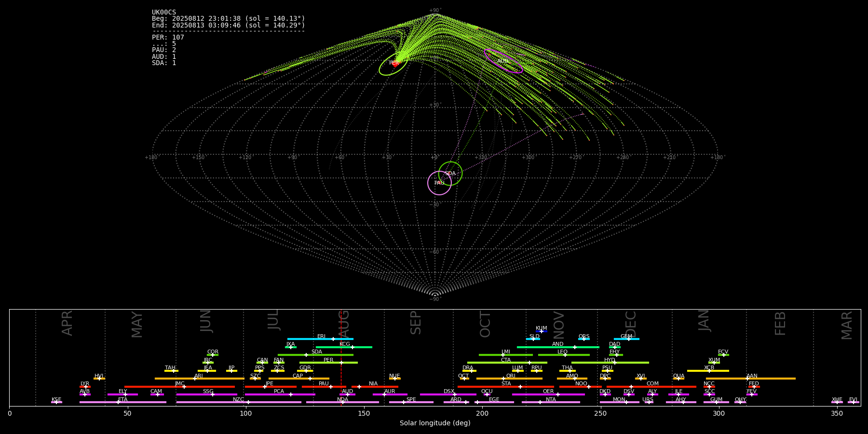Image resolution: width=868 pixels, height=434 pixels.
Task: Select the cyan ERI shower bar
Action: click(320, 339)
